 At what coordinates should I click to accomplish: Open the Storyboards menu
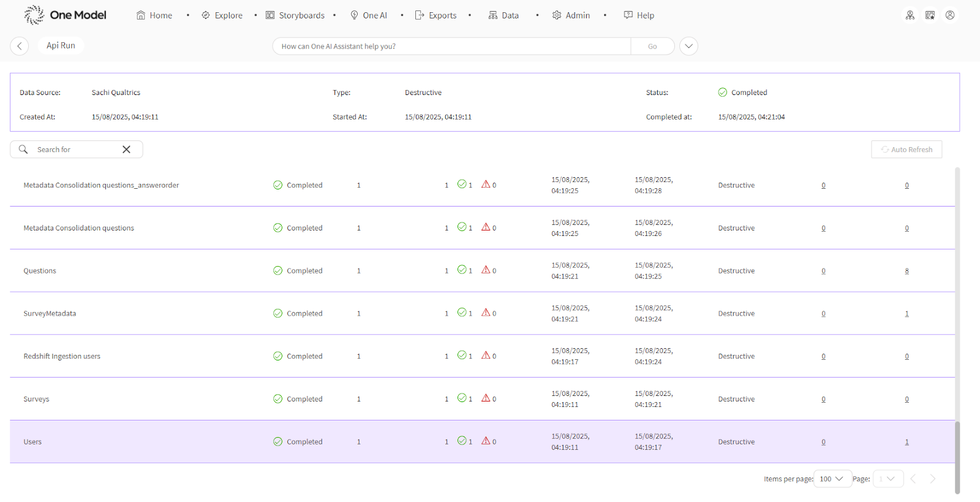pyautogui.click(x=295, y=15)
